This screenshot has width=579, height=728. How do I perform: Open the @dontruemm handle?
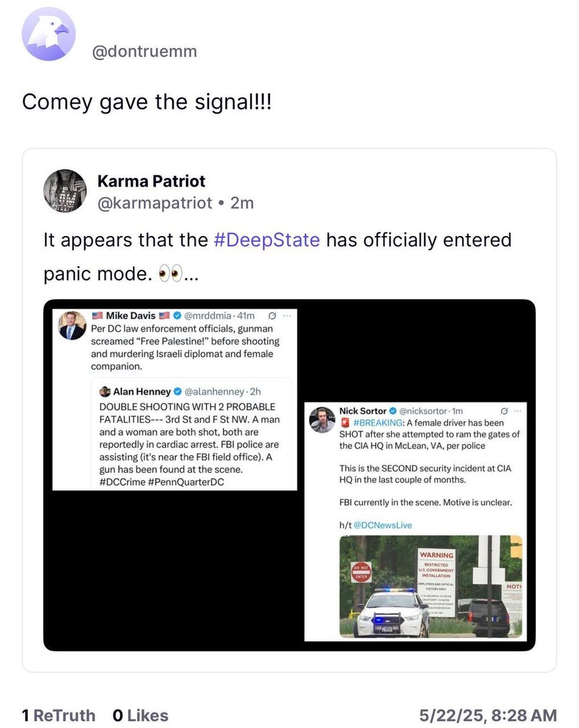(144, 52)
